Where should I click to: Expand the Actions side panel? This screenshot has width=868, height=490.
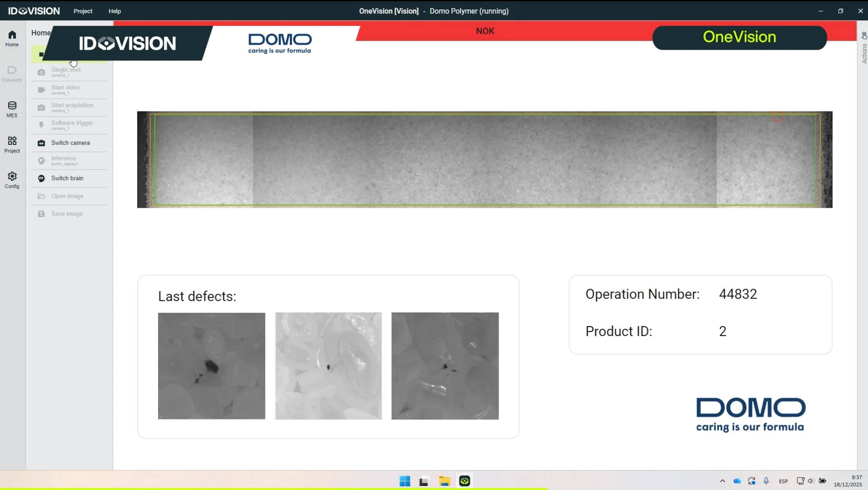tap(864, 48)
